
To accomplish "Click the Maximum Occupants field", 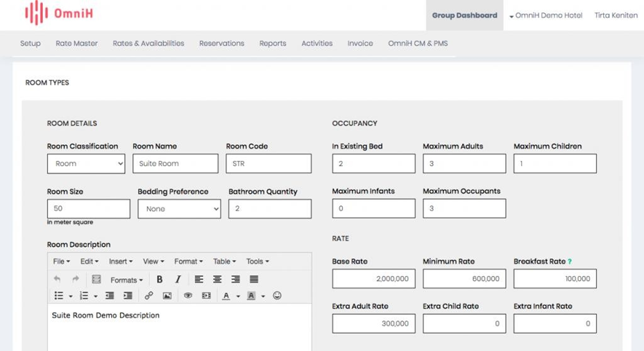I will pyautogui.click(x=464, y=209).
